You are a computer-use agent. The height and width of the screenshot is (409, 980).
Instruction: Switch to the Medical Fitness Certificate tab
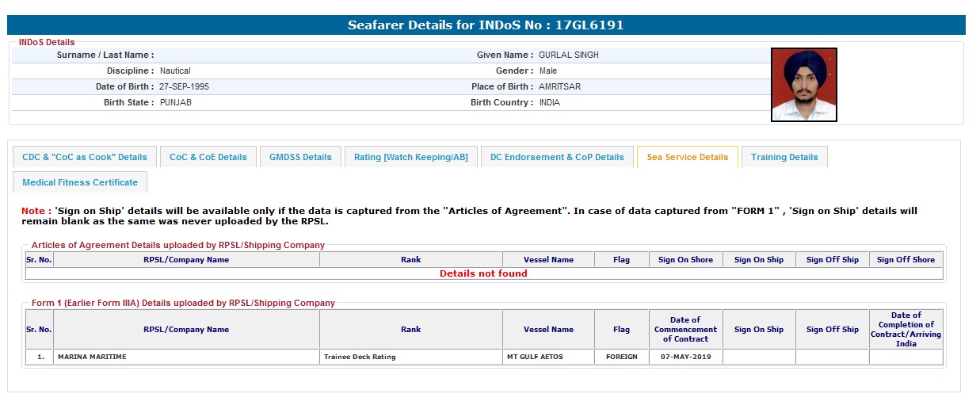tap(80, 182)
